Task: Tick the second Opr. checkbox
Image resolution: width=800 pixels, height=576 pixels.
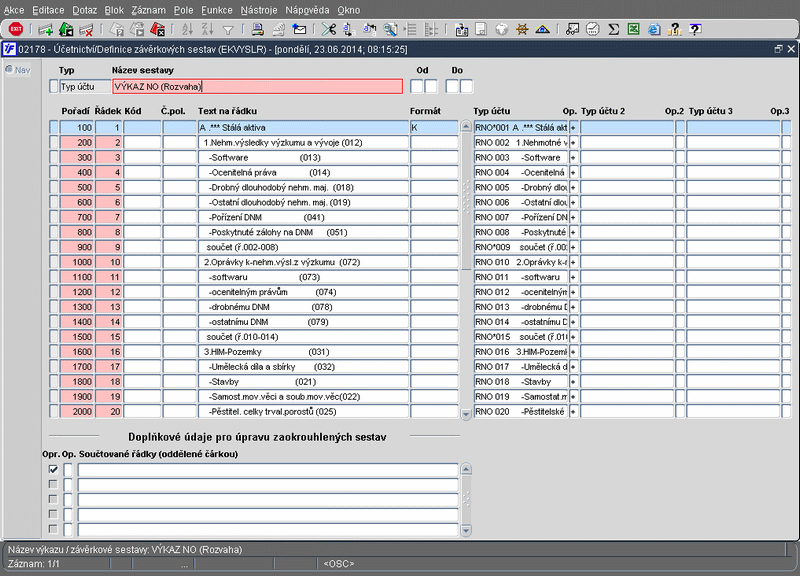Action: (53, 484)
